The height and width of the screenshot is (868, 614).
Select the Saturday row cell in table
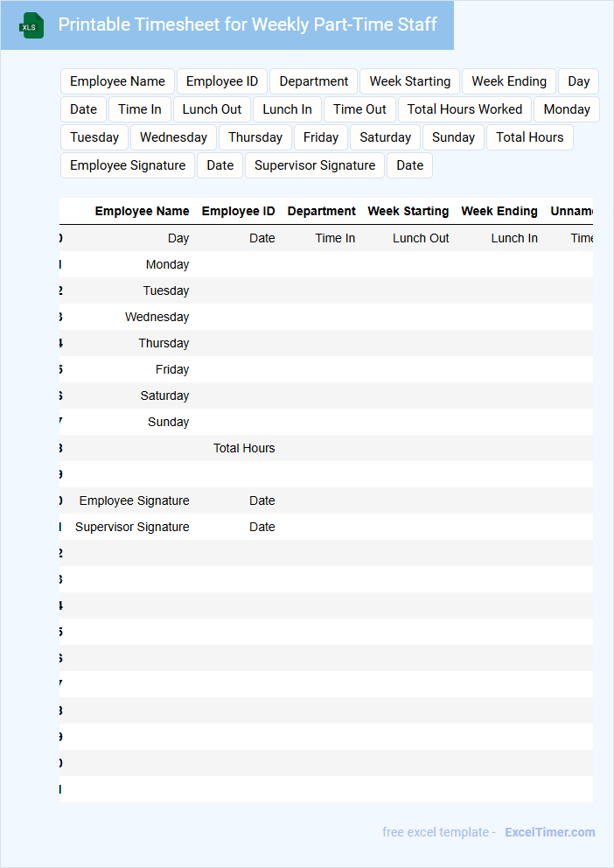[x=164, y=395]
